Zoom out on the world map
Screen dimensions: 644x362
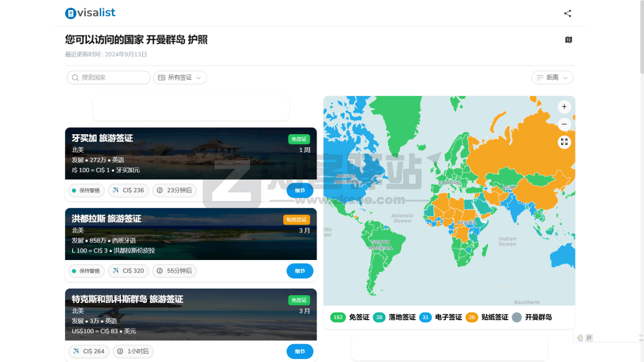pos(564,124)
